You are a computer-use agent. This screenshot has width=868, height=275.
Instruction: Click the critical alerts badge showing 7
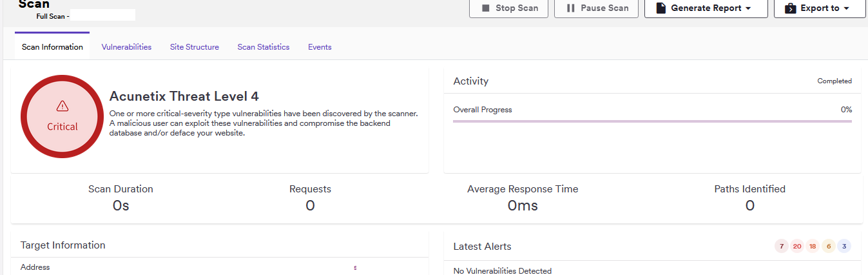coord(781,247)
